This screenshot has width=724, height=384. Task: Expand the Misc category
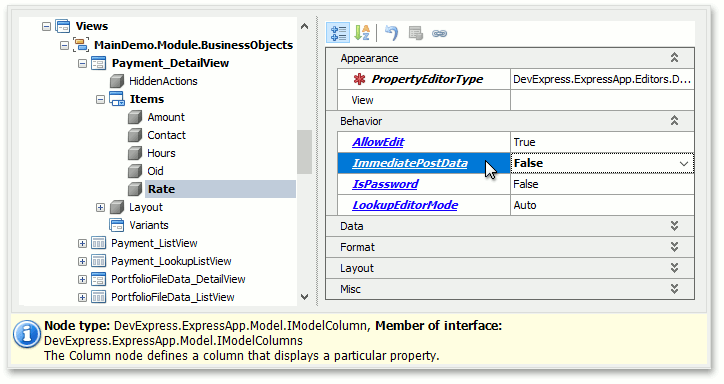674,289
